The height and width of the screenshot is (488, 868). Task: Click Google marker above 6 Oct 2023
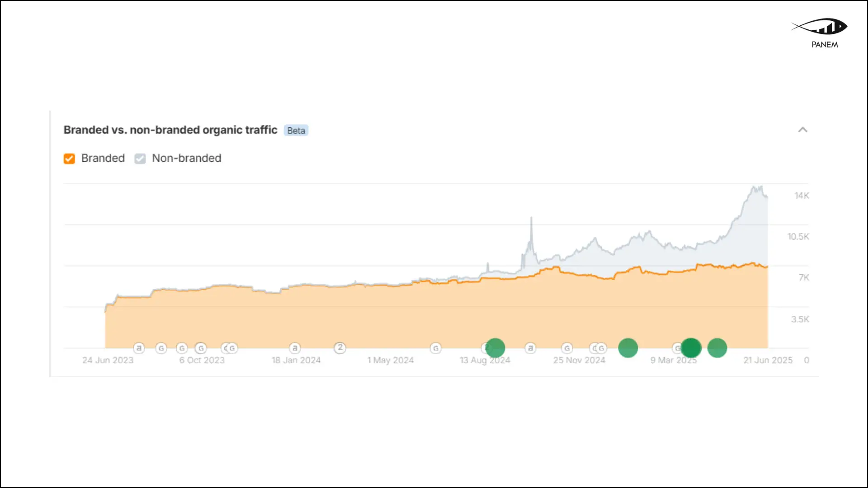click(201, 348)
